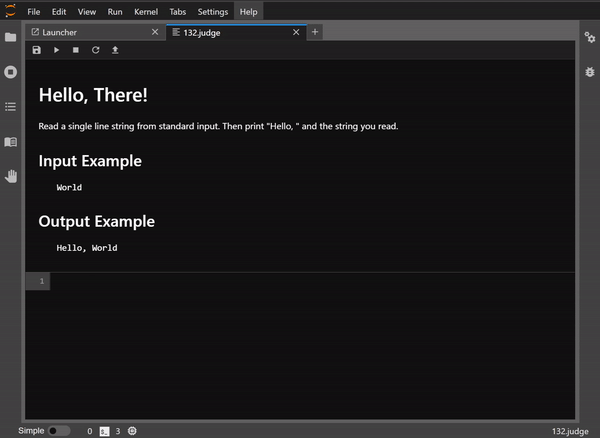Image resolution: width=600 pixels, height=438 pixels.
Task: Toggle Simple interface mode switch
Action: click(x=59, y=431)
